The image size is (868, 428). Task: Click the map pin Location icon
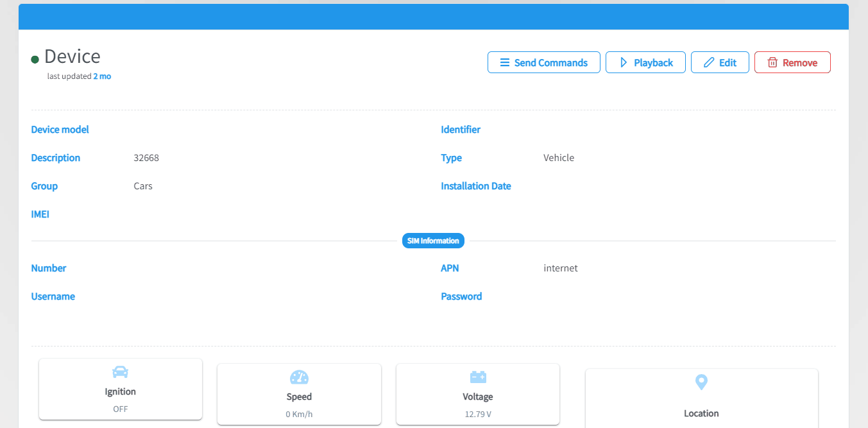701,382
